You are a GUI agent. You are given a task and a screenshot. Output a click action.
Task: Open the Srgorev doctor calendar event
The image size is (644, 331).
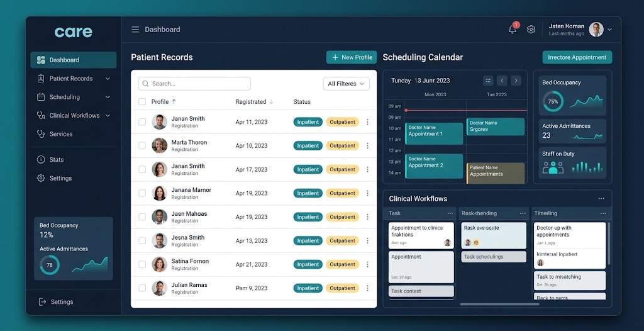(x=496, y=126)
